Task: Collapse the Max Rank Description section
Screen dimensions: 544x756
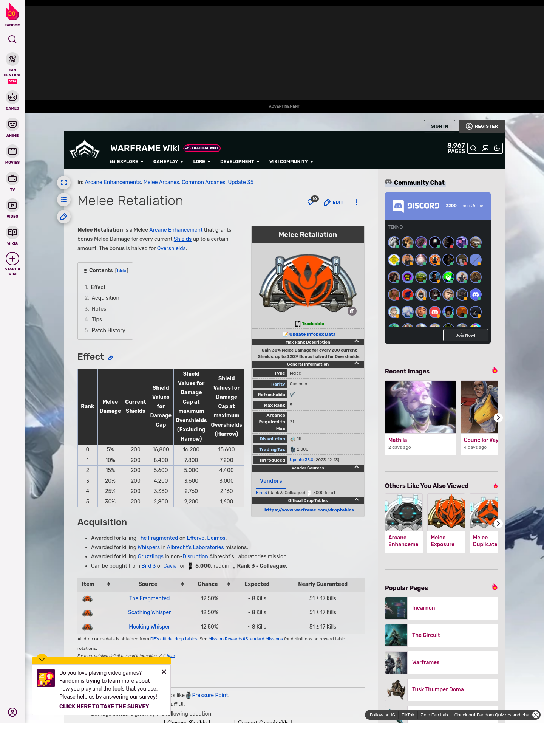Action: [357, 341]
